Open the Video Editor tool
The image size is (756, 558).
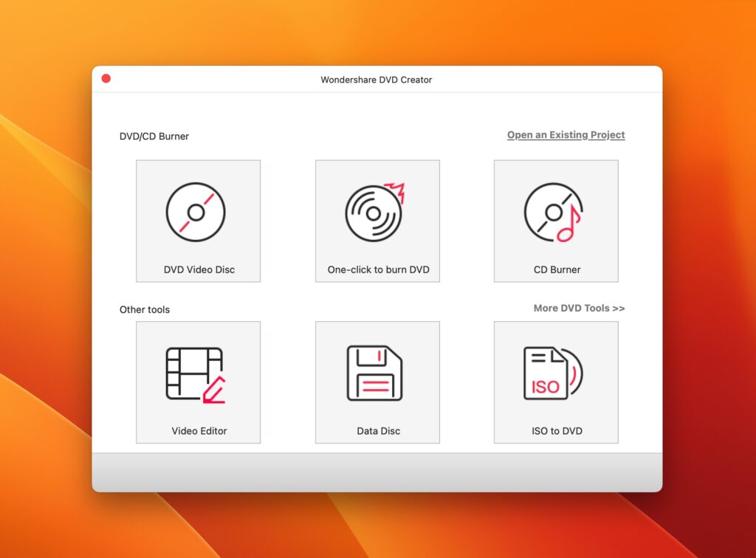coord(198,382)
